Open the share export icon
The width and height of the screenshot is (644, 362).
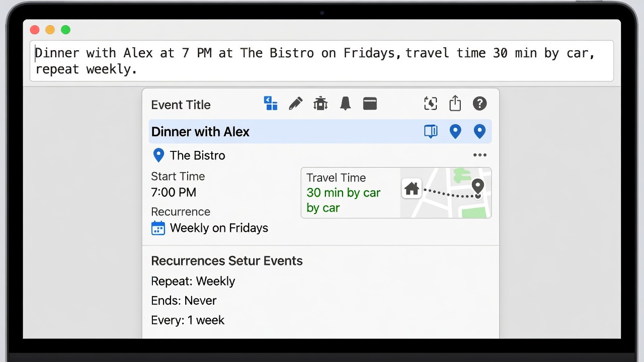coord(455,103)
